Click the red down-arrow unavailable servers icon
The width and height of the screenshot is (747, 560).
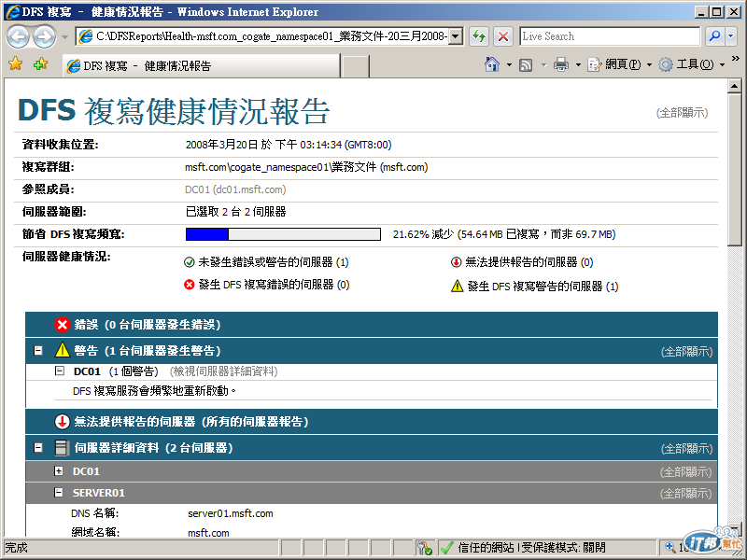[456, 262]
